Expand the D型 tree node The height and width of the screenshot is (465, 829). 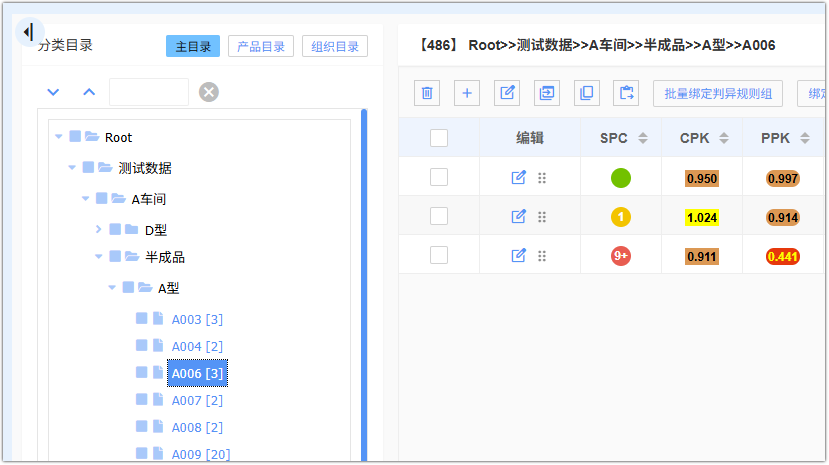tap(98, 229)
